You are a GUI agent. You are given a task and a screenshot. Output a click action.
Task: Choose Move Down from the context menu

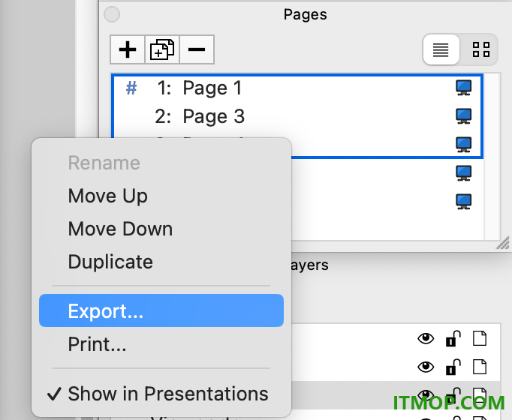(161, 229)
